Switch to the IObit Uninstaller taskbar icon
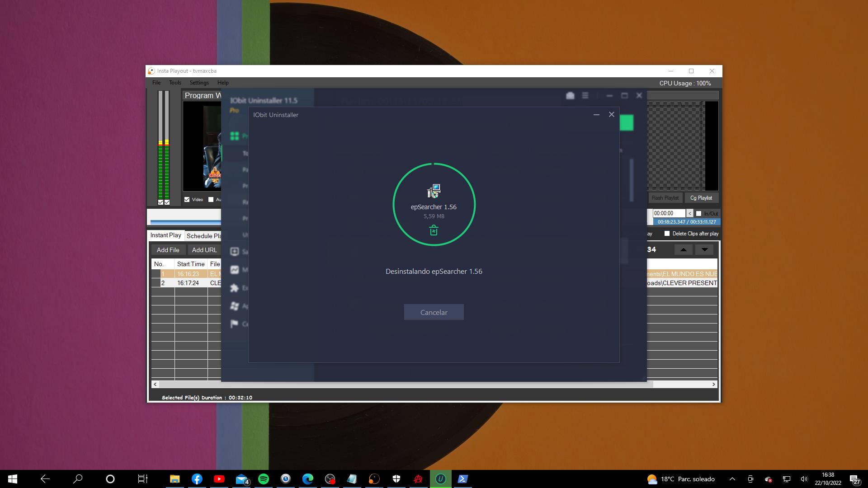 441,479
